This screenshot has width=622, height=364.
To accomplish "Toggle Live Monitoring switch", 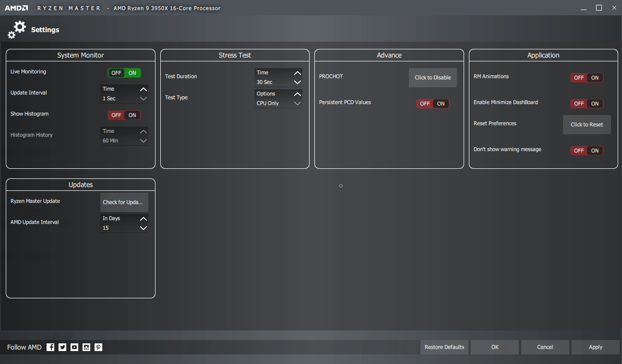I will click(124, 73).
